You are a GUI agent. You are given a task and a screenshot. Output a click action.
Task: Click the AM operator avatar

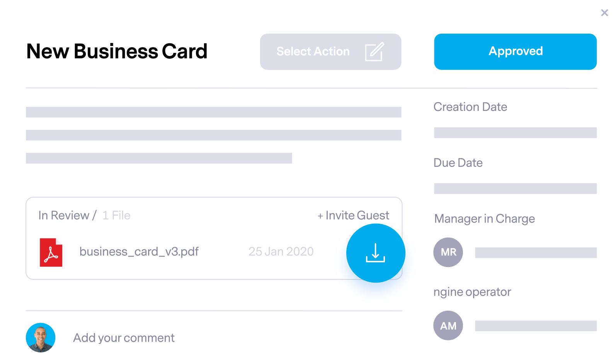(448, 325)
